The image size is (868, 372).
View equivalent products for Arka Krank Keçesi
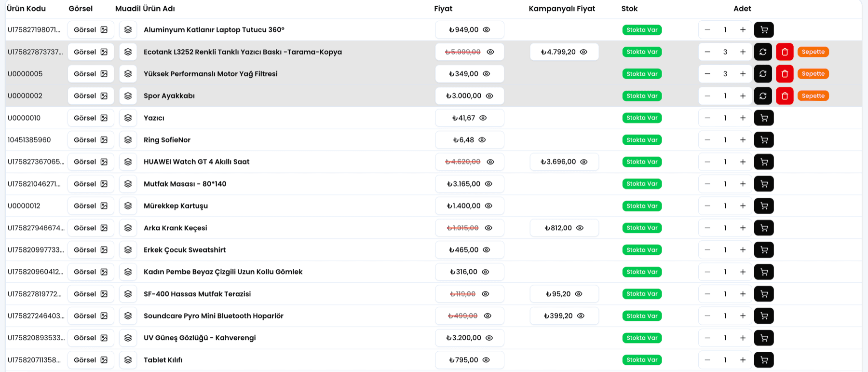pos(128,228)
